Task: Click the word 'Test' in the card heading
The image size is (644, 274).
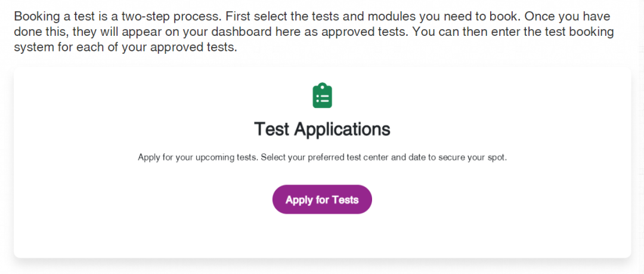Action: tap(272, 129)
